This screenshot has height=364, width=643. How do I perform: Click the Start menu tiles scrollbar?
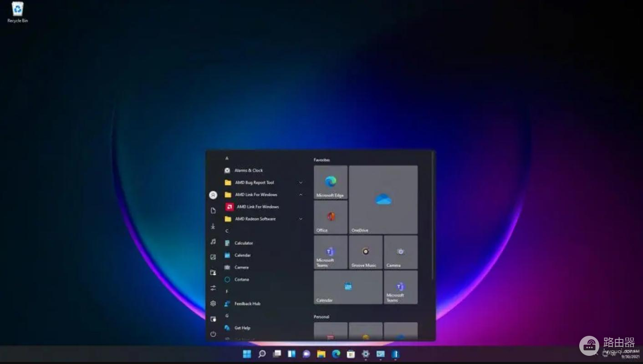tap(432, 215)
